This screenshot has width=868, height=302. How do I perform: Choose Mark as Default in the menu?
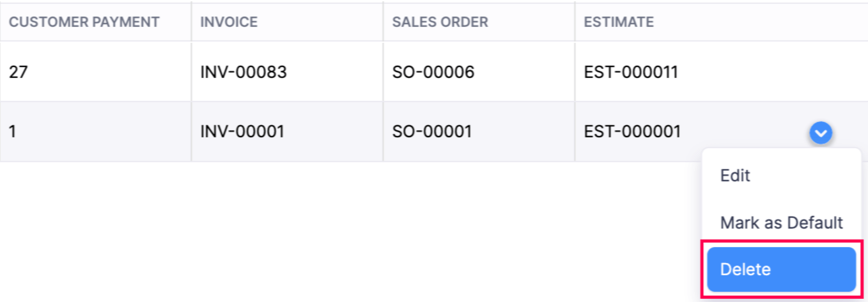(781, 223)
